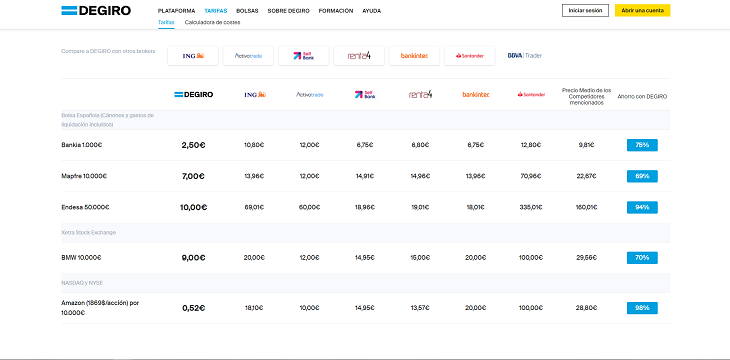Click the 69% savings badge for Mapfre
The height and width of the screenshot is (360, 730).
tap(642, 176)
